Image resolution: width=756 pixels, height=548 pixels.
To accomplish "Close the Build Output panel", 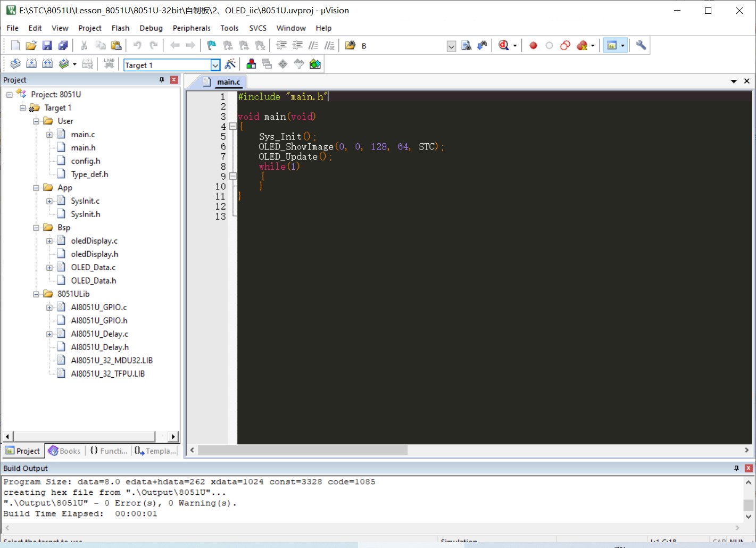I will (x=748, y=468).
